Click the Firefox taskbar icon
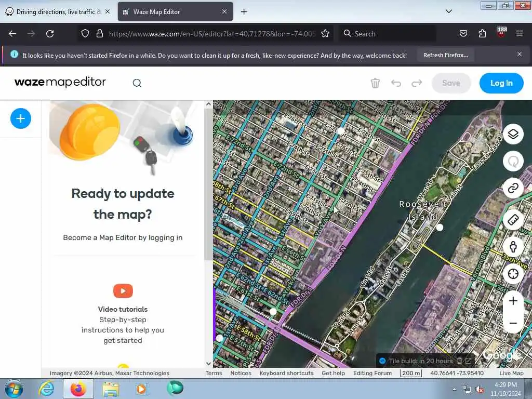The image size is (532, 399). [78, 389]
